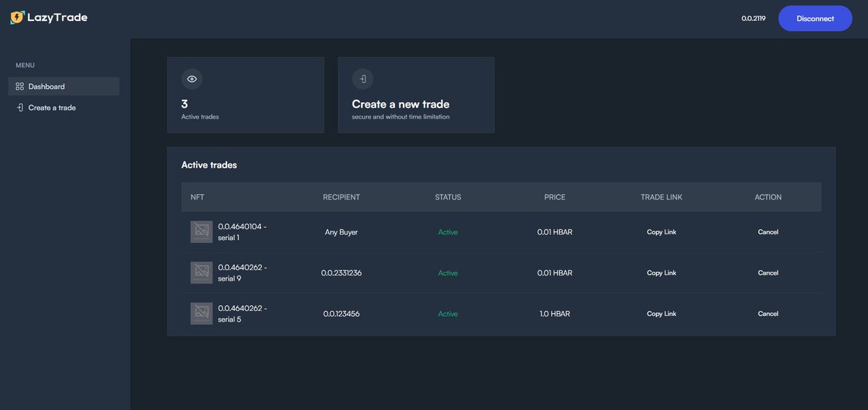Click recipient 0.0.2331236
The image size is (868, 410).
[x=341, y=273]
